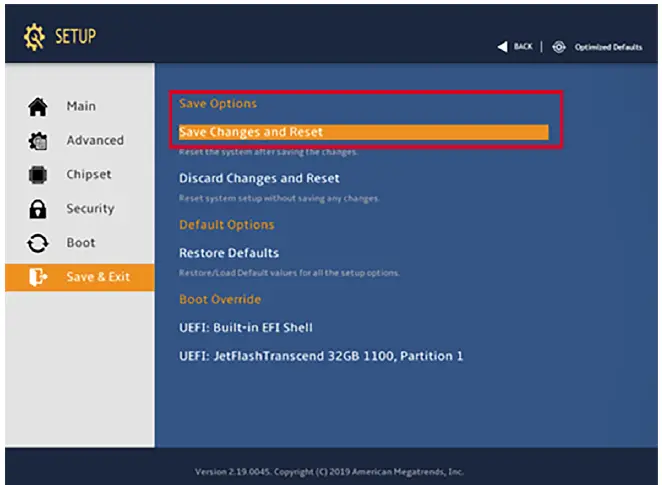Switch to the Chipset text label

[x=89, y=174]
